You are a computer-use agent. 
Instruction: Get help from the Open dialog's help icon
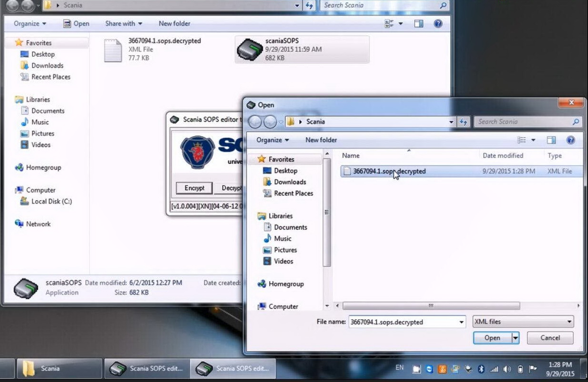[x=570, y=140]
